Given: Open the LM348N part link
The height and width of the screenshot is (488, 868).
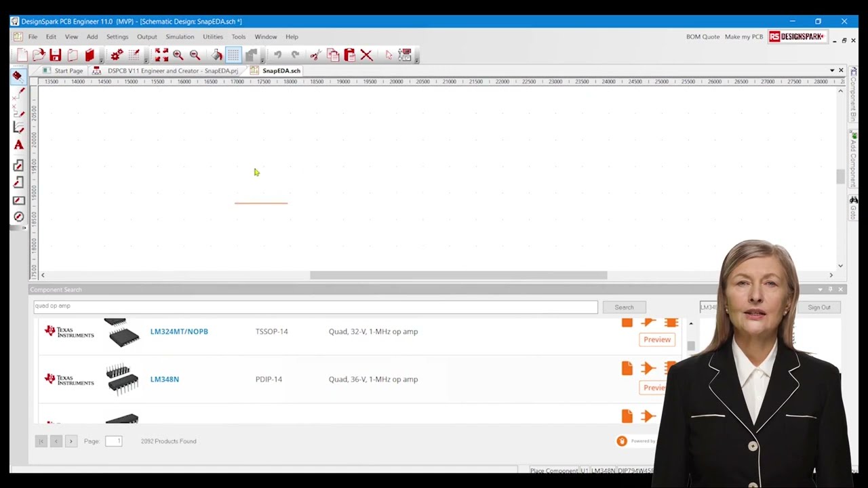Looking at the screenshot, I should (165, 380).
